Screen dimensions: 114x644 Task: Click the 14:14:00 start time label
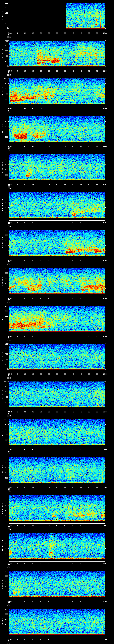(9, 223)
